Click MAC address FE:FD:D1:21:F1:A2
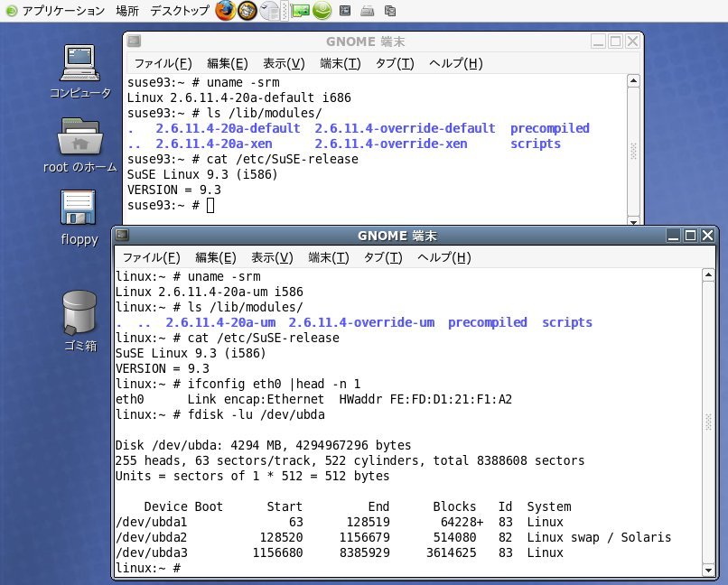This screenshot has height=585, width=728. click(451, 399)
